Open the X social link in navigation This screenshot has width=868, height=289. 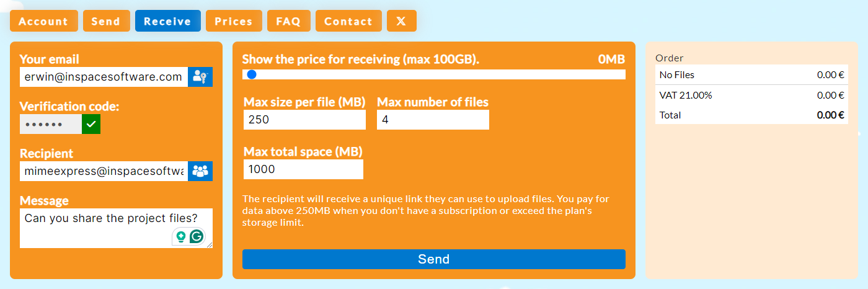(401, 21)
